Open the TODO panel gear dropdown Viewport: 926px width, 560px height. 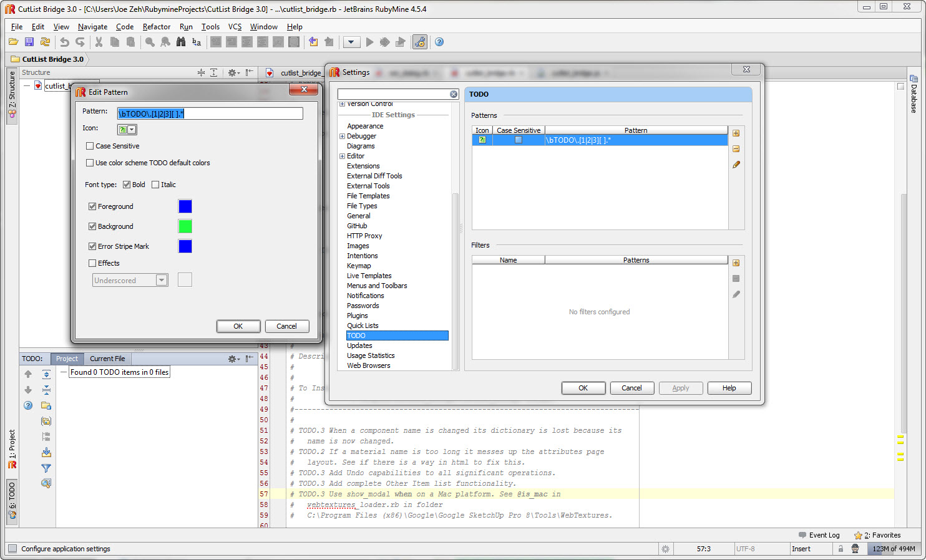pos(233,359)
